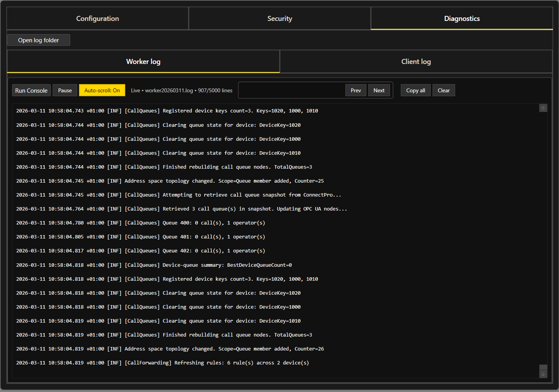
Task: Switch to the Configuration tab
Action: point(97,19)
